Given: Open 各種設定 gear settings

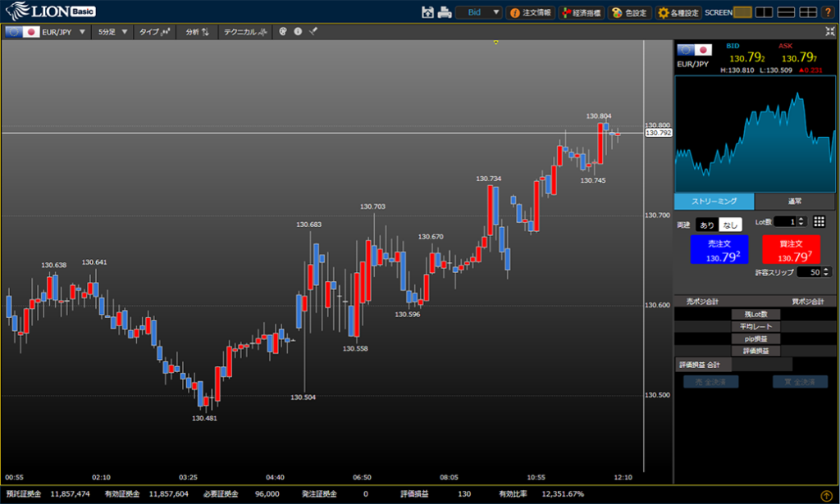Looking at the screenshot, I should coord(678,12).
